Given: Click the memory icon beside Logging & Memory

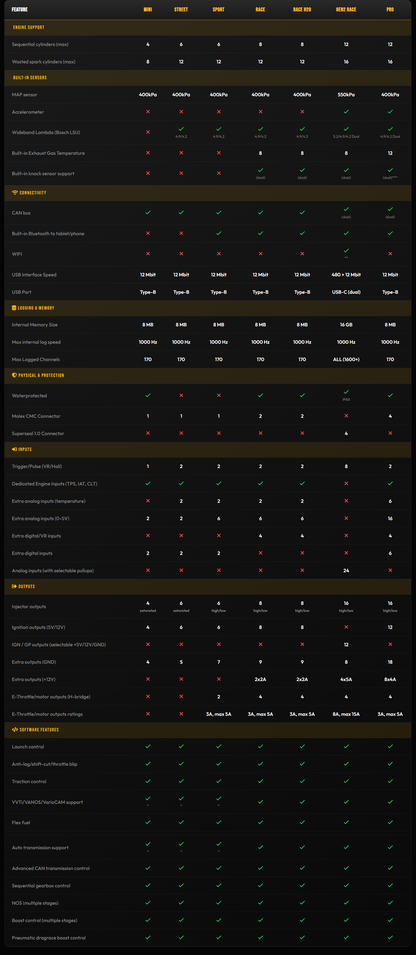Looking at the screenshot, I should (x=14, y=308).
